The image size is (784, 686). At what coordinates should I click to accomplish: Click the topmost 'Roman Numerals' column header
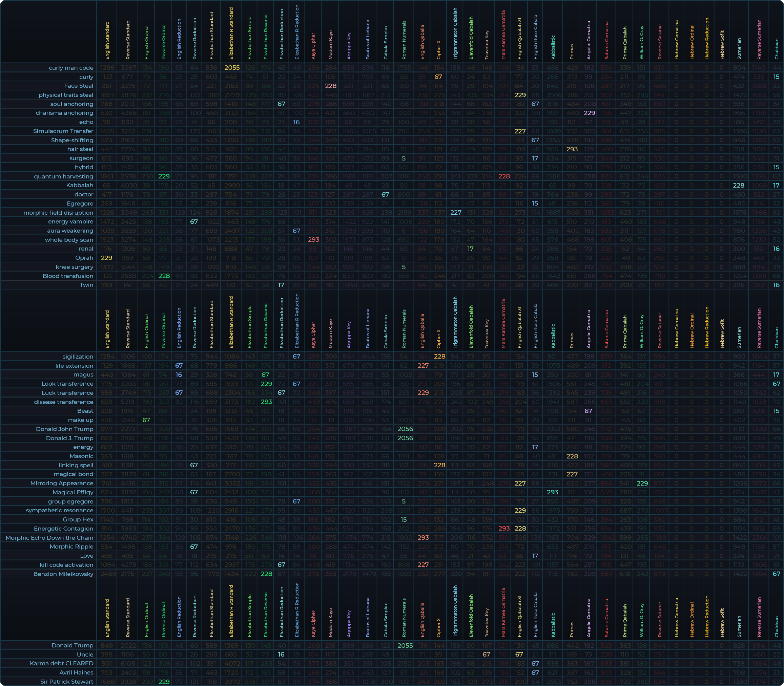click(404, 40)
